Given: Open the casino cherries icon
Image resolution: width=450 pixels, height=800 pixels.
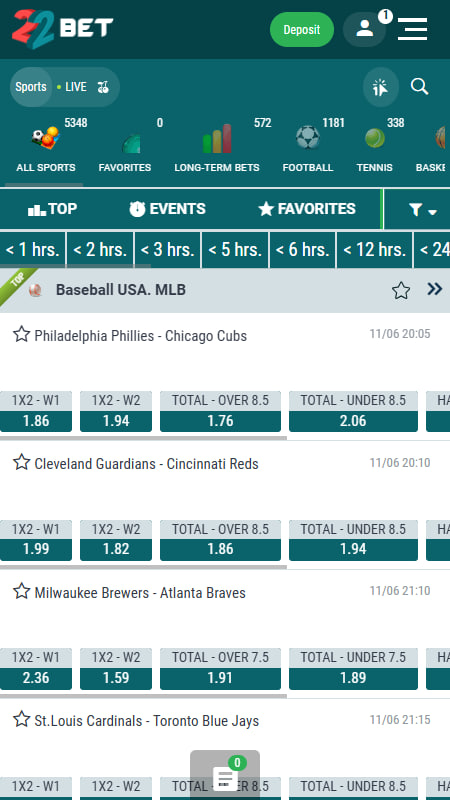Looking at the screenshot, I should (x=103, y=87).
